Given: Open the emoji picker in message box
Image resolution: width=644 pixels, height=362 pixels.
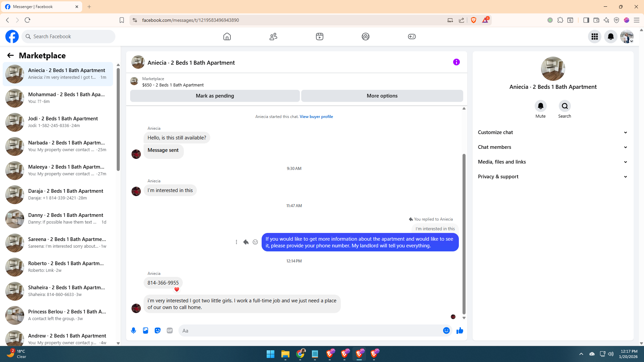Looking at the screenshot, I should [446, 330].
